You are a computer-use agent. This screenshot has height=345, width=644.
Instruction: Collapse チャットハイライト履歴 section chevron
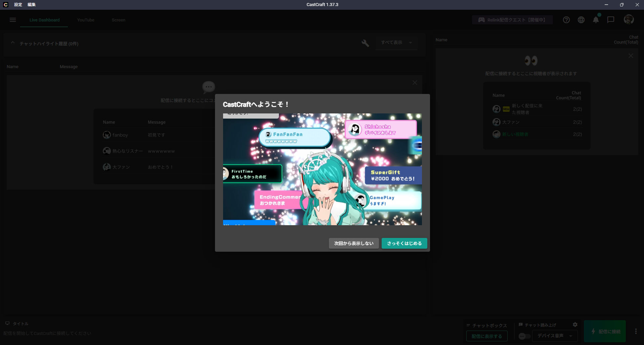(13, 43)
